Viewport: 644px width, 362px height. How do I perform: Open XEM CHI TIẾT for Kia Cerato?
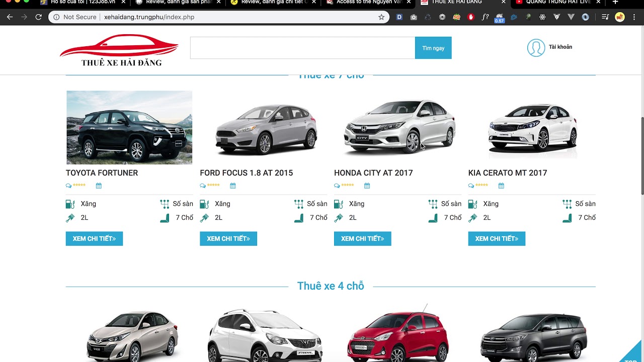(x=497, y=239)
